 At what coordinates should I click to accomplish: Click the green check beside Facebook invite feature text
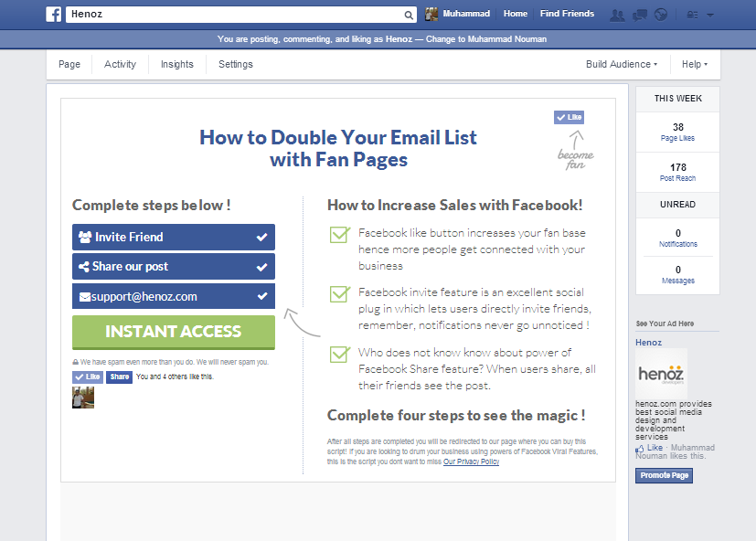click(x=339, y=294)
